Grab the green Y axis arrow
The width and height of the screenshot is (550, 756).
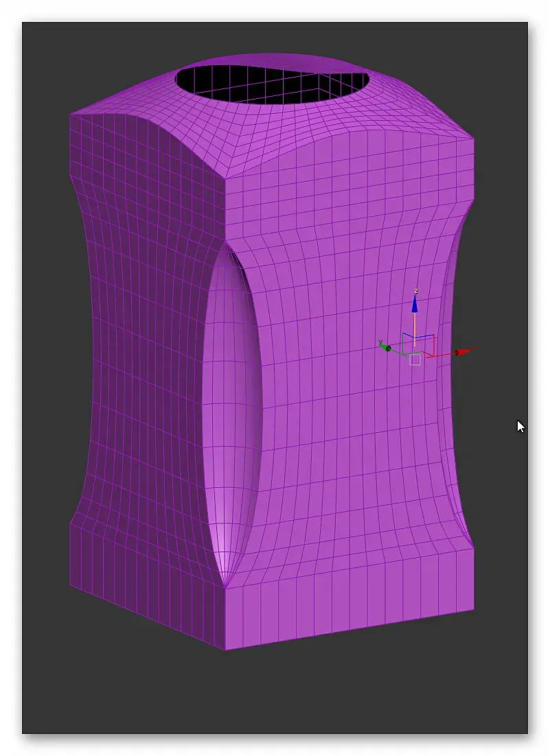385,346
